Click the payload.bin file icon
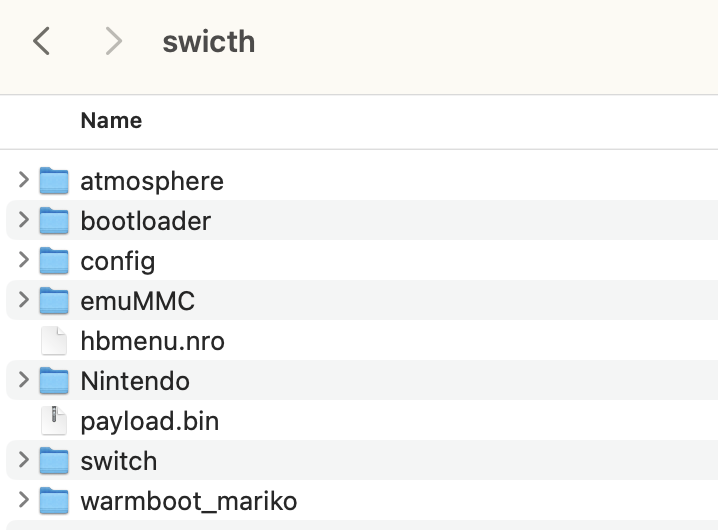Screen dimensions: 718x530 point(54,421)
